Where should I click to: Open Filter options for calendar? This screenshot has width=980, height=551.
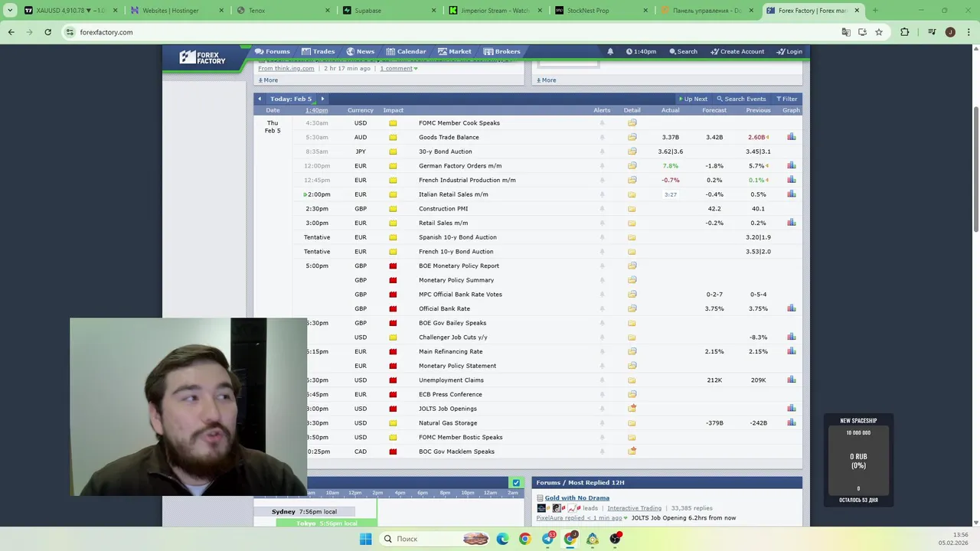coord(786,99)
